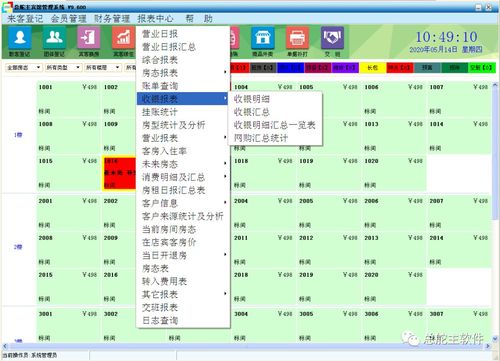This screenshot has height=361, width=500.
Task: Click the vertical scrollbar up arrow
Action: click(x=495, y=85)
